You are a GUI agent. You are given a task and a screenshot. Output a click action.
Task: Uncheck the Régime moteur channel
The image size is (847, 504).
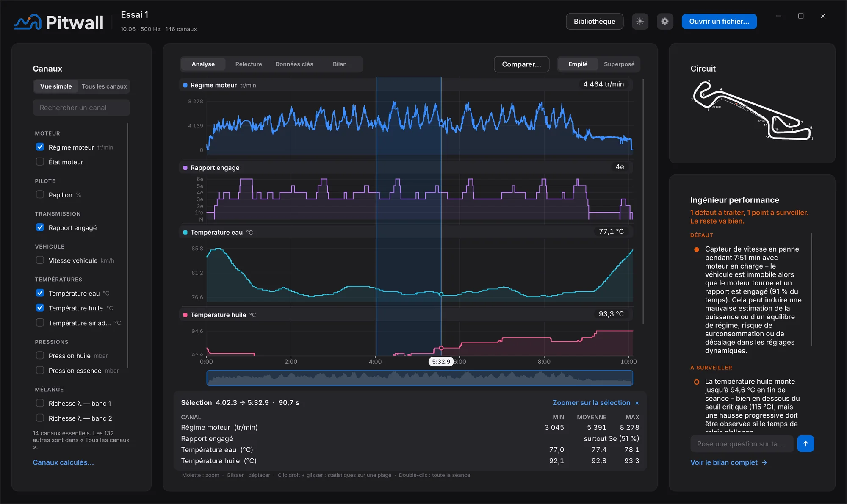pyautogui.click(x=40, y=147)
